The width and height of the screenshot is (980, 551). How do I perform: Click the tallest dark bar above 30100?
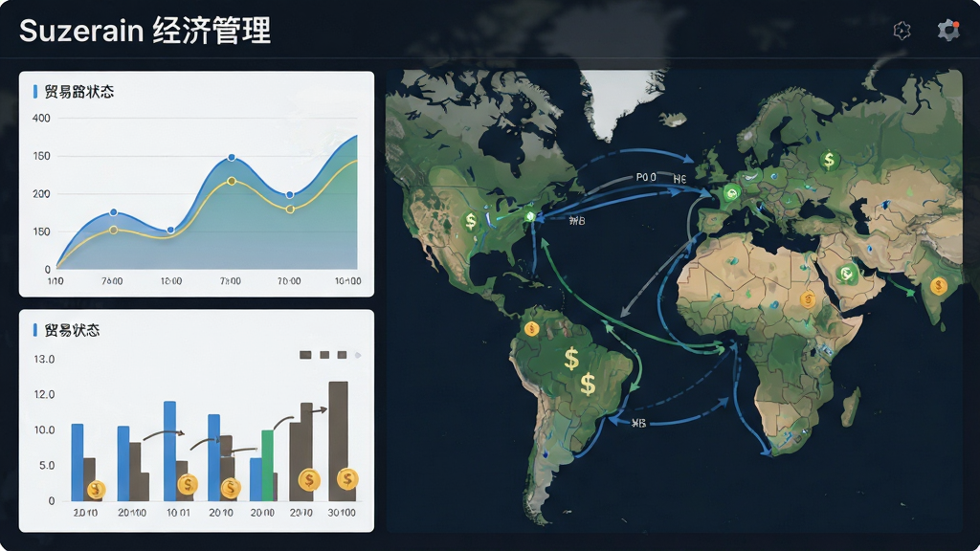(x=338, y=441)
